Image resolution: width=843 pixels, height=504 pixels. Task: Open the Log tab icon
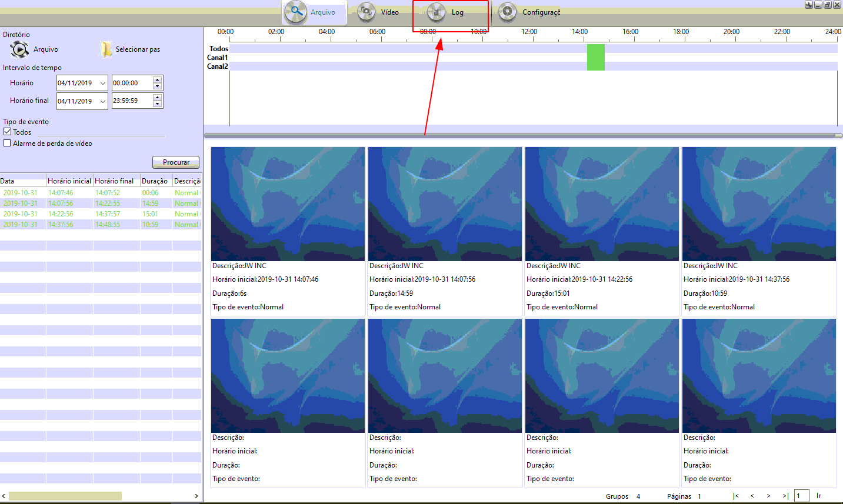pyautogui.click(x=436, y=12)
